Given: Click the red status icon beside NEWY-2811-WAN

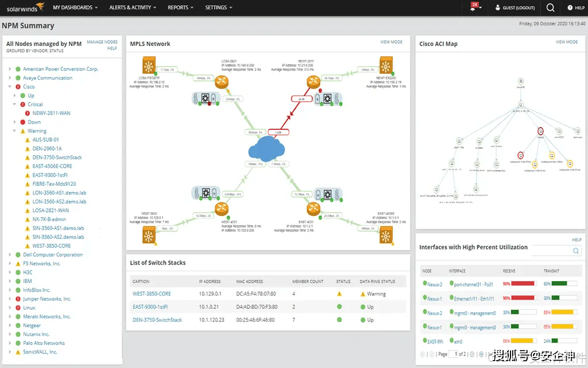Looking at the screenshot, I should (28, 113).
